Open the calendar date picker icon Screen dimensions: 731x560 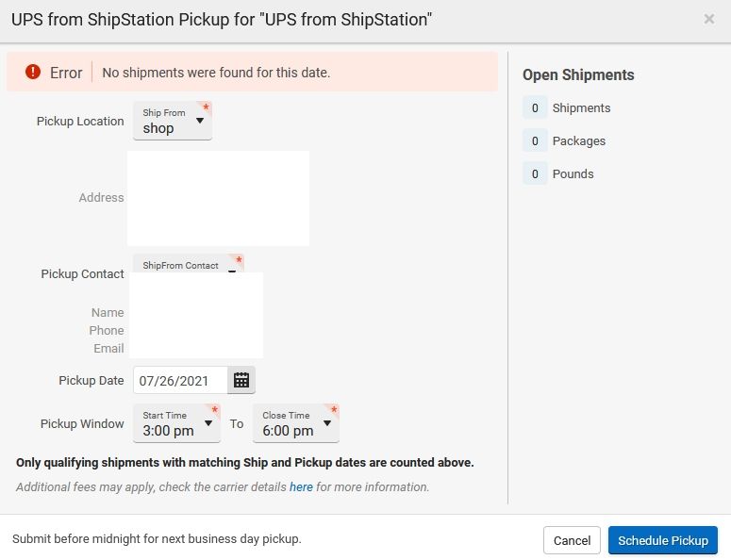pyautogui.click(x=241, y=380)
